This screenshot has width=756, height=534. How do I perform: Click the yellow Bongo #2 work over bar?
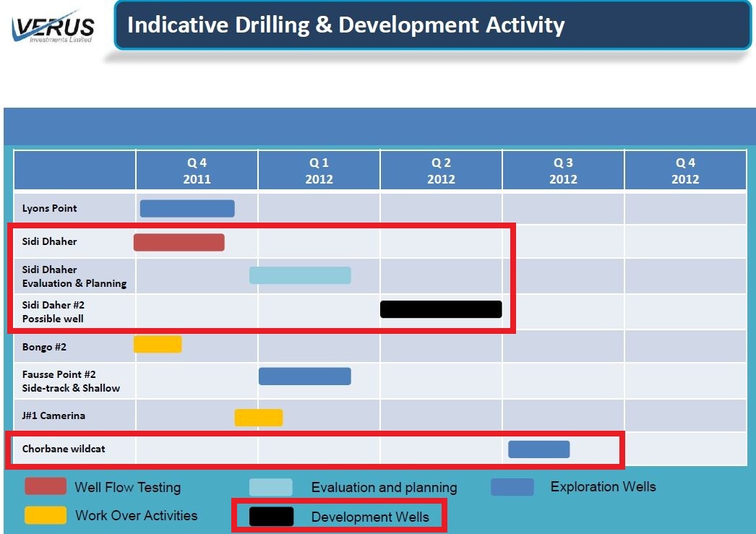(158, 345)
